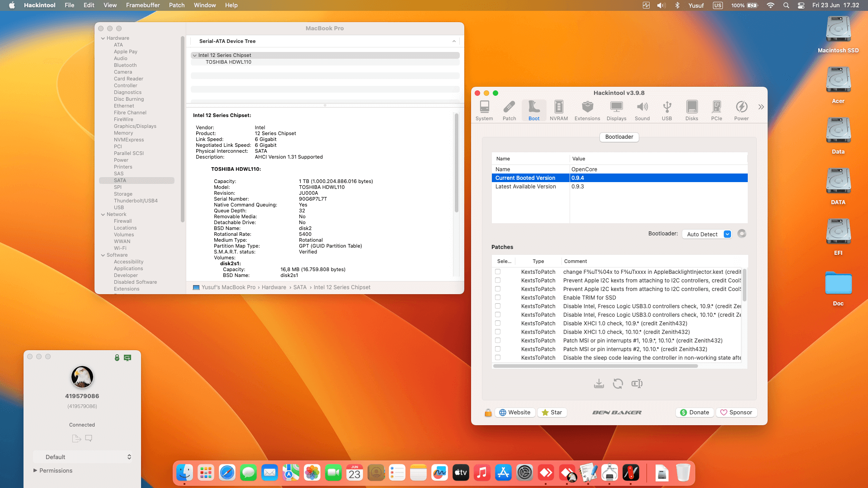Open the Window menu

click(x=205, y=5)
